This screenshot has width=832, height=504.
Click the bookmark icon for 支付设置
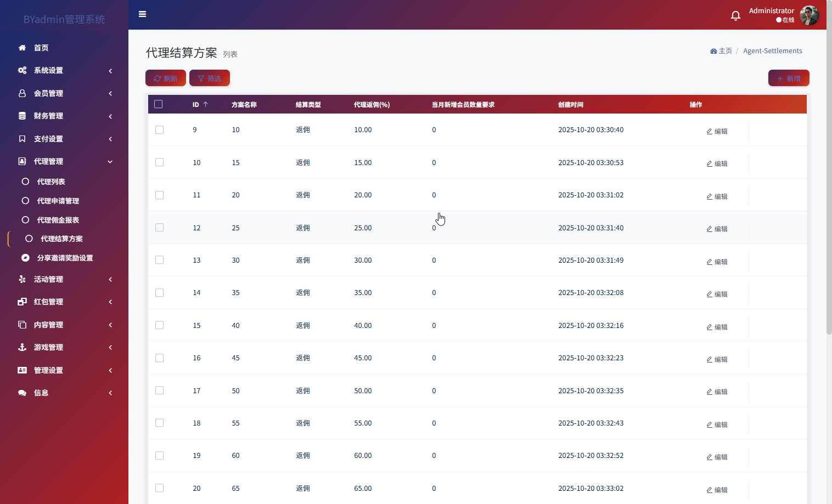click(22, 139)
